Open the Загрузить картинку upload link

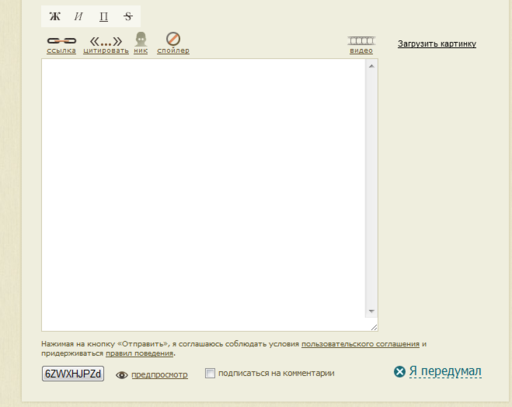(x=437, y=44)
